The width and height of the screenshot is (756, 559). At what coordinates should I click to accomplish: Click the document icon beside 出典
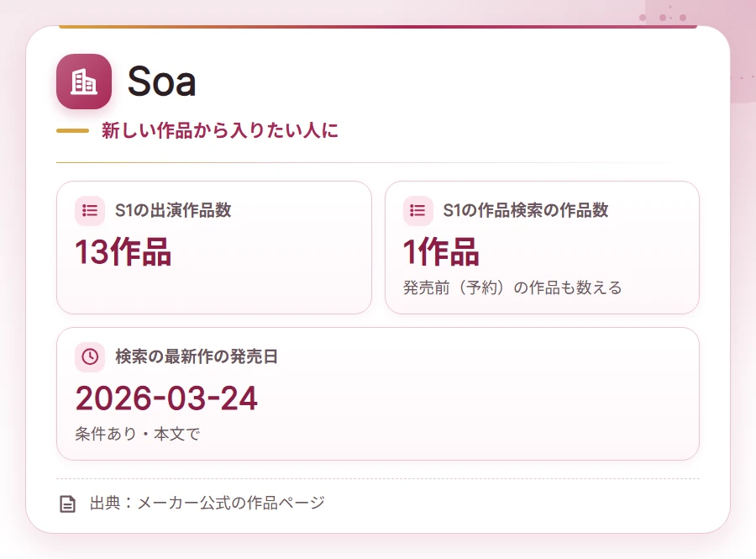(67, 504)
